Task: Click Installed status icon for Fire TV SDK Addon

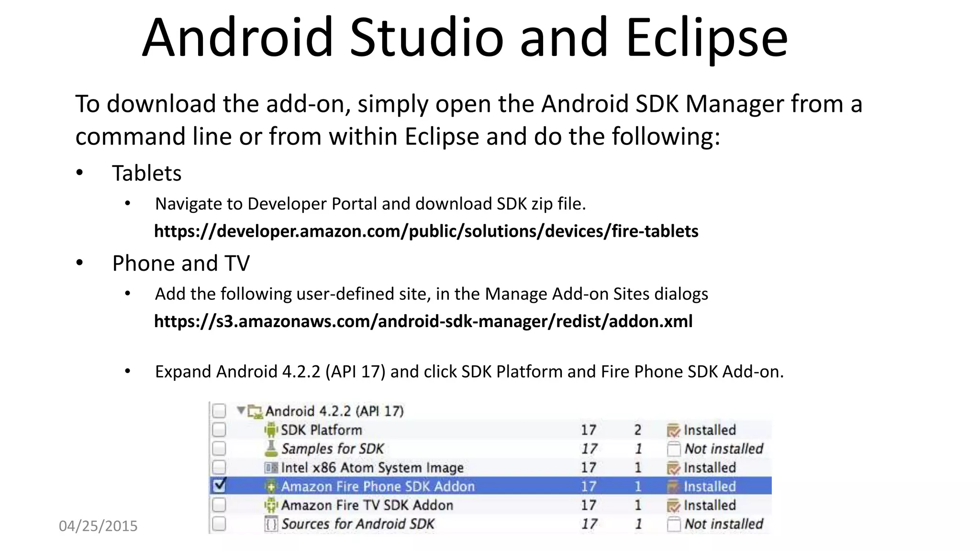Action: [x=673, y=505]
